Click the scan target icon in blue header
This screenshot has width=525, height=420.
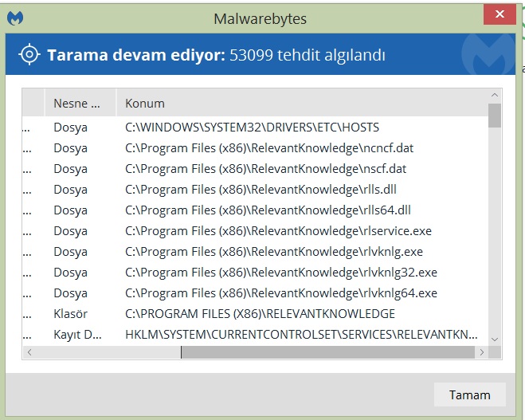point(29,54)
